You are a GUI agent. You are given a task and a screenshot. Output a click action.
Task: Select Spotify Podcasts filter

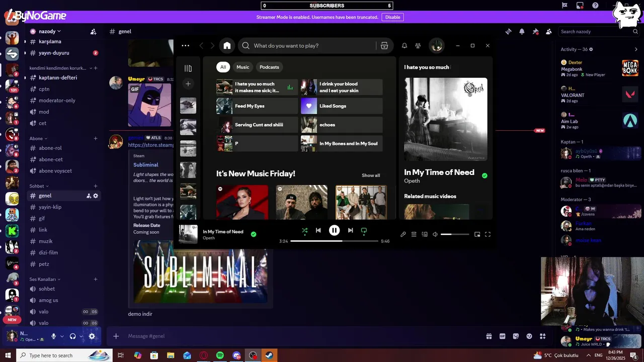(x=269, y=67)
